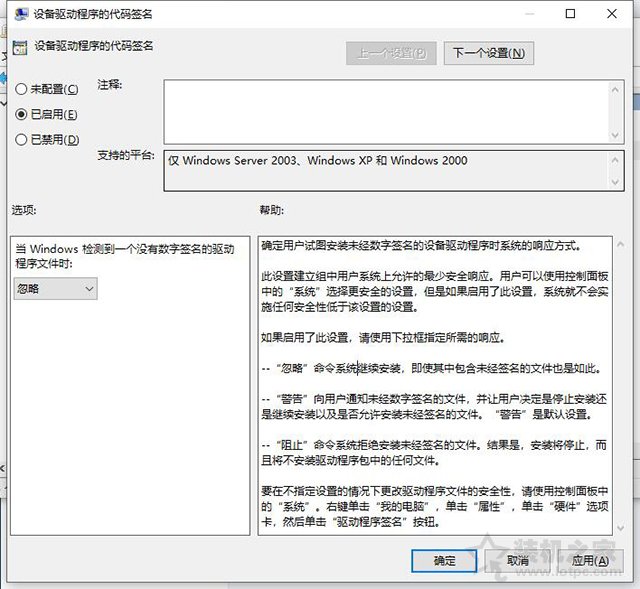The width and height of the screenshot is (640, 589).
Task: Click the 支持的平台 platform text field
Action: pyautogui.click(x=386, y=171)
